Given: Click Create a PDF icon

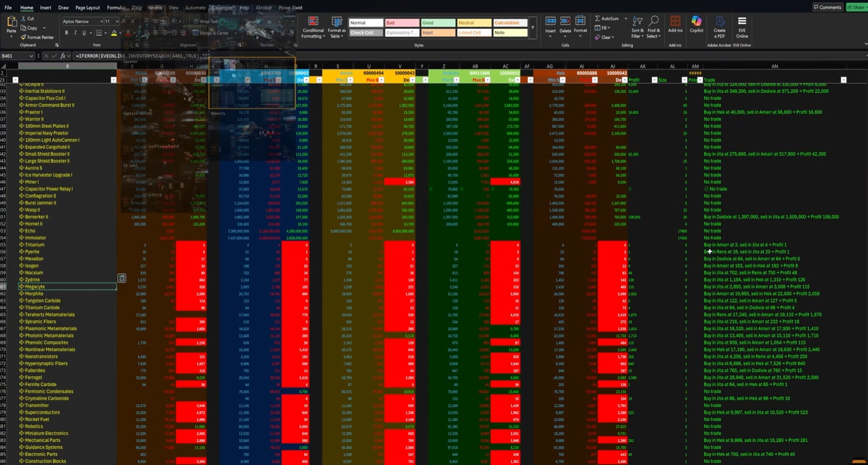Looking at the screenshot, I should tap(719, 27).
